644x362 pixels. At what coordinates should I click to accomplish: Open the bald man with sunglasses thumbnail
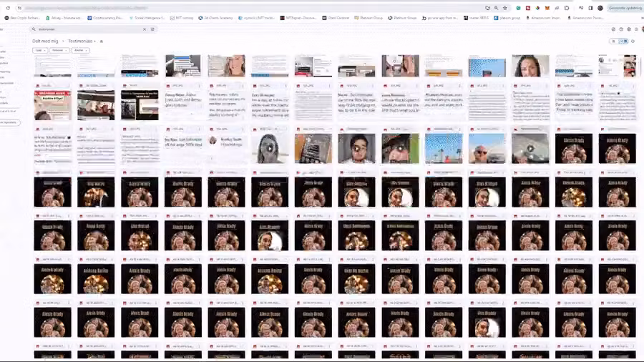pos(487,148)
